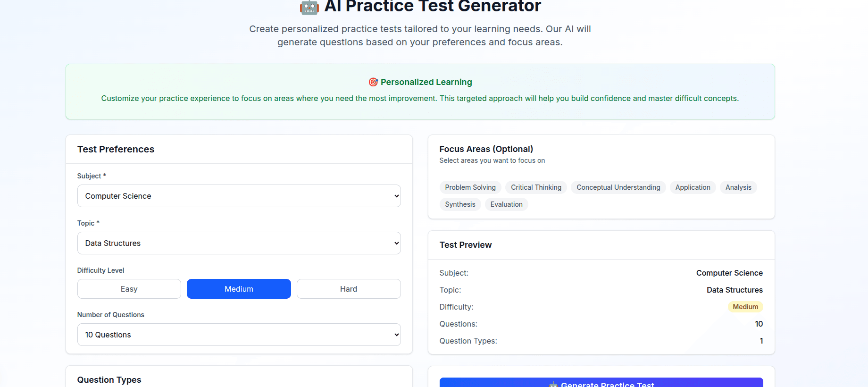The image size is (868, 387).
Task: Choose the Synthesis focus area chip
Action: click(460, 204)
